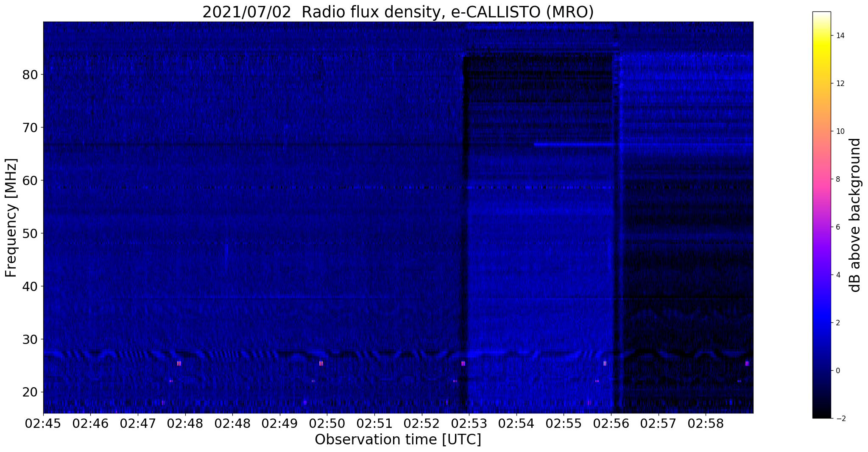Click the 40 frequency tick label
Image resolution: width=868 pixels, height=452 pixels.
tap(30, 286)
